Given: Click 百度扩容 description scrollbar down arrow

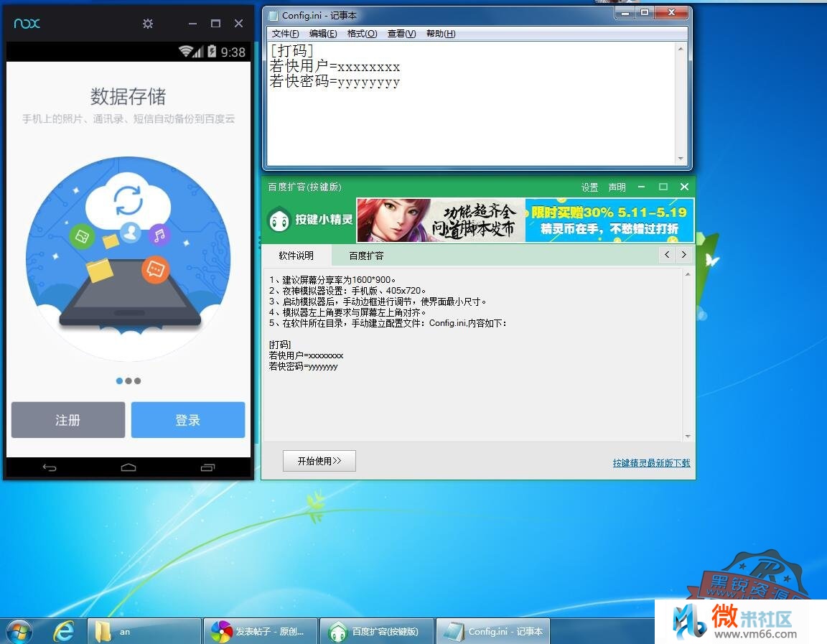Looking at the screenshot, I should pyautogui.click(x=688, y=437).
